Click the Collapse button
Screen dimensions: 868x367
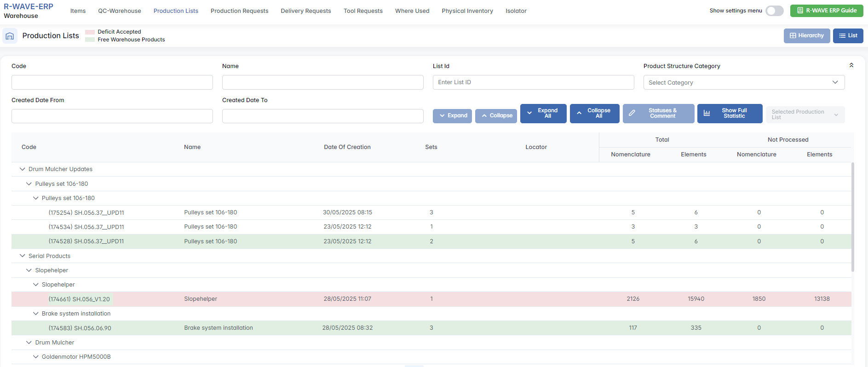click(x=496, y=116)
